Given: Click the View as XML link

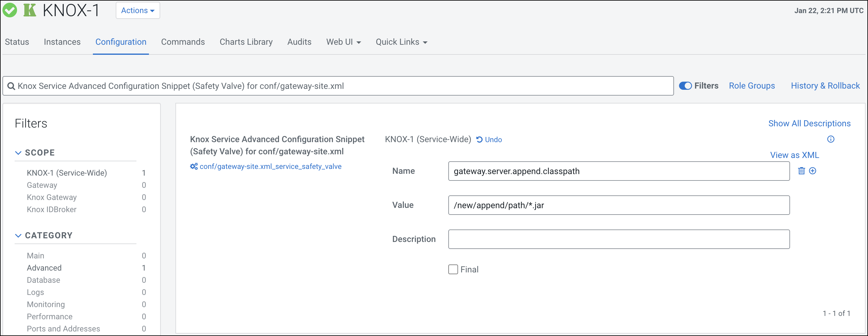Looking at the screenshot, I should click(x=794, y=155).
